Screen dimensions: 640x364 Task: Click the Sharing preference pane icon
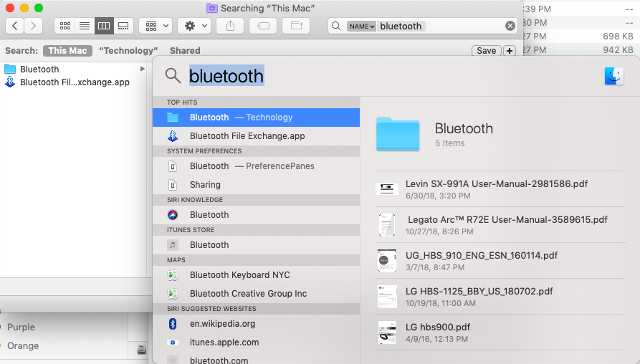(x=173, y=185)
